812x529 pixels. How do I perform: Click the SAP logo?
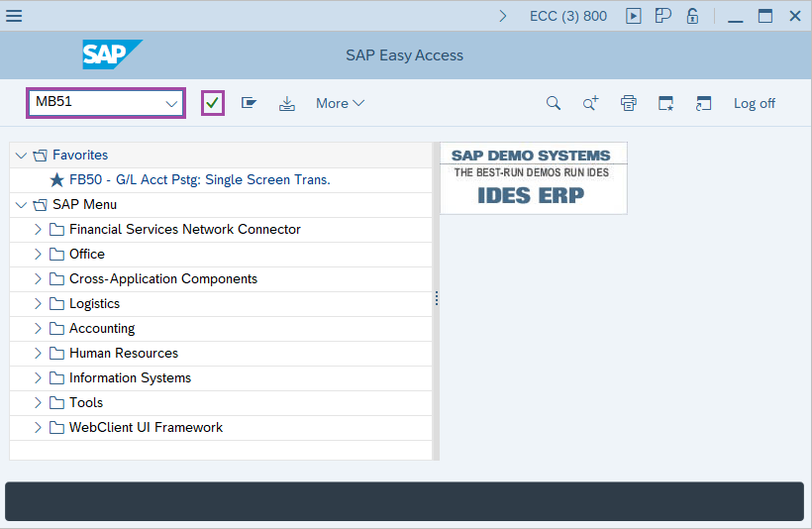pos(112,54)
